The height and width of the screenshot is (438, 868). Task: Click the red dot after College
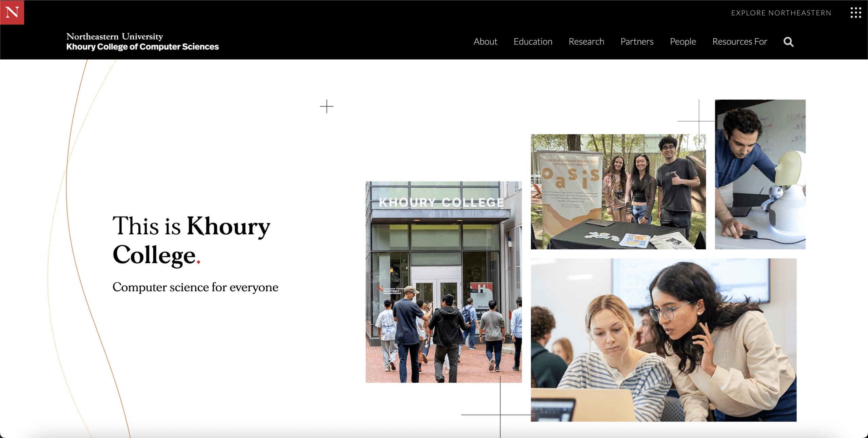198,262
